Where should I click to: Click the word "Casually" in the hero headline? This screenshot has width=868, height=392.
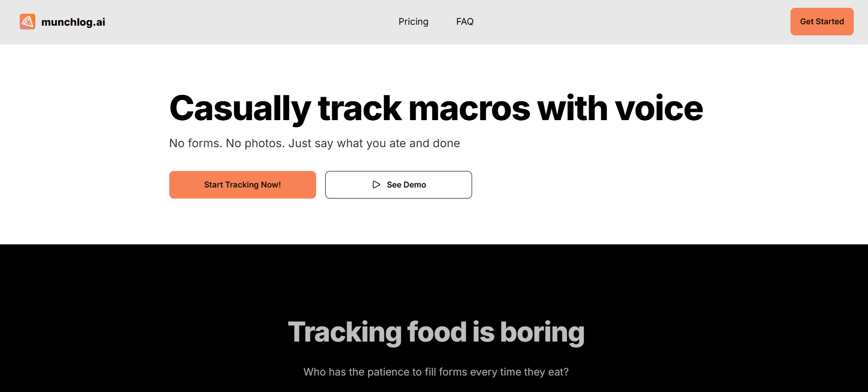click(x=240, y=109)
